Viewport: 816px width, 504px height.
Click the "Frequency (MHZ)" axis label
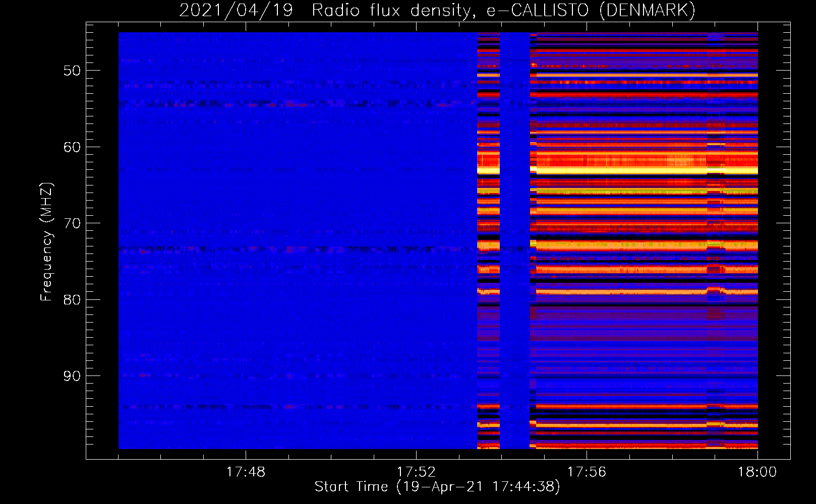[46, 242]
